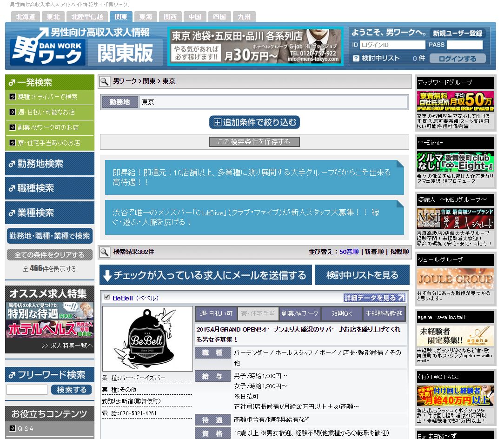Click the arrow icon beside 寮・住宅手当ありのお店
Viewport: 504px width, 439px height.
(x=13, y=142)
